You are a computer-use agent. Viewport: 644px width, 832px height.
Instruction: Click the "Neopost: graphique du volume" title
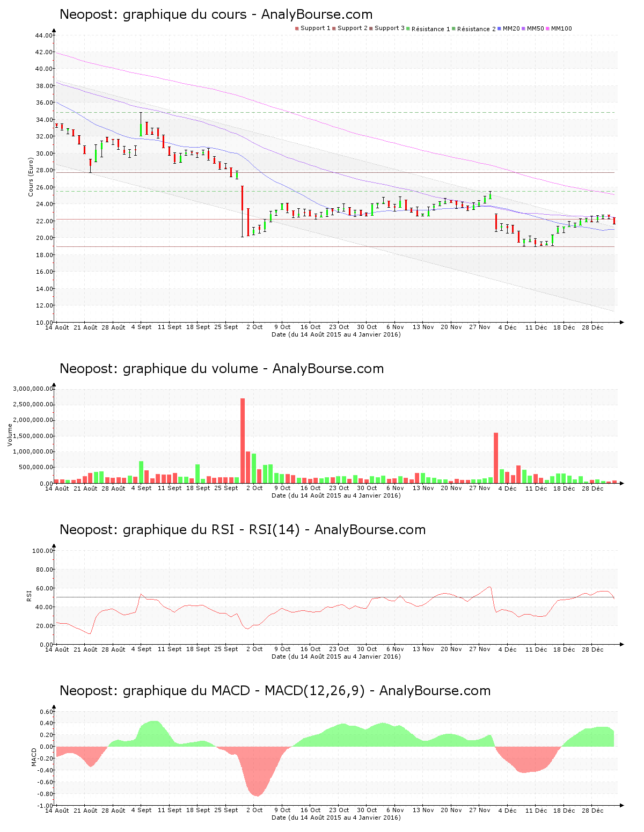click(159, 369)
